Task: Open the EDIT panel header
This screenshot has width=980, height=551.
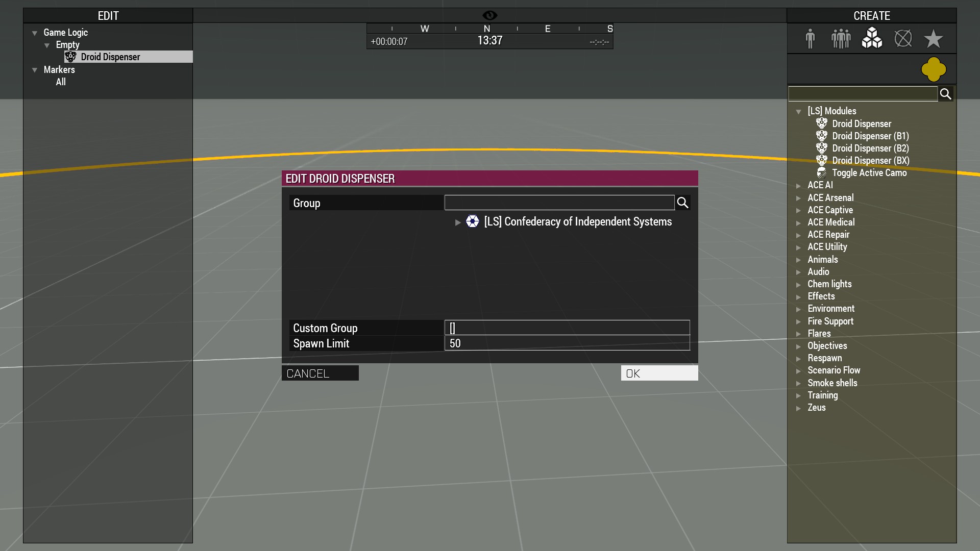Action: 108,15
